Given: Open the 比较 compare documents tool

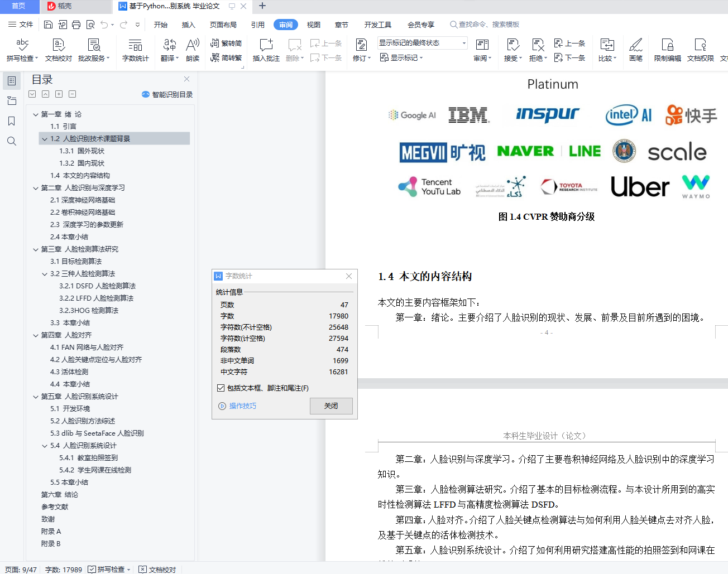Looking at the screenshot, I should click(x=607, y=50).
